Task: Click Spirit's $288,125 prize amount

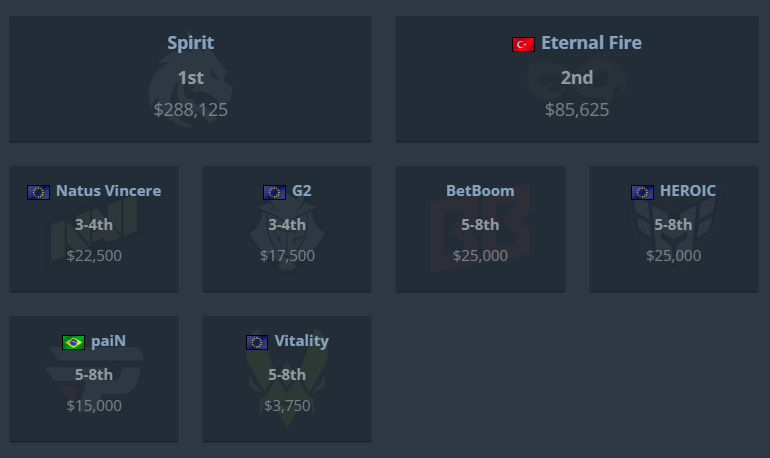Action: point(190,110)
